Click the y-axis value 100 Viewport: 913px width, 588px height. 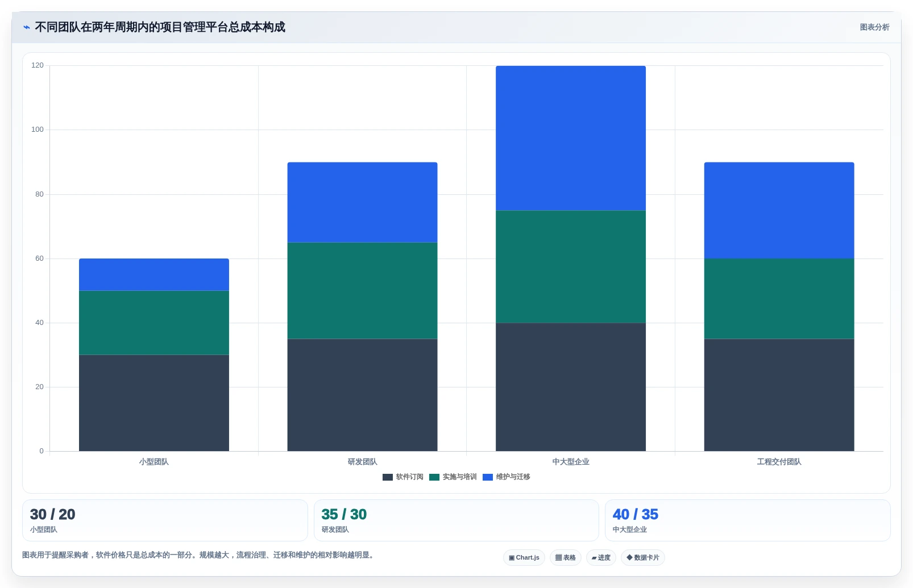tap(38, 130)
